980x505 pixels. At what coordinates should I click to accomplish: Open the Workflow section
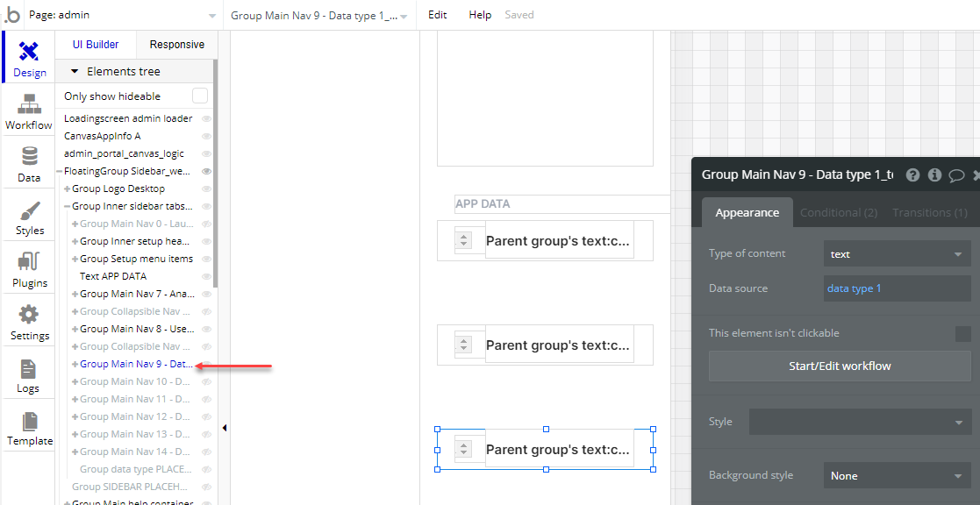29,111
